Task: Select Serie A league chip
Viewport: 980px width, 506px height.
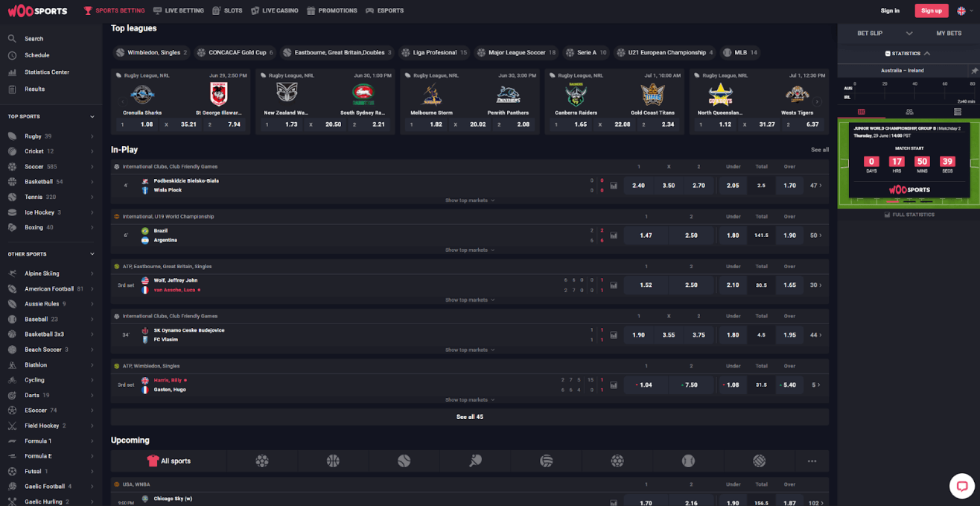Action: [x=586, y=53]
